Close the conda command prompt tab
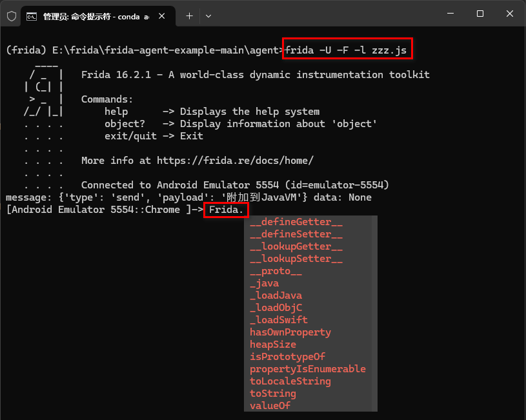526x420 pixels. (162, 16)
